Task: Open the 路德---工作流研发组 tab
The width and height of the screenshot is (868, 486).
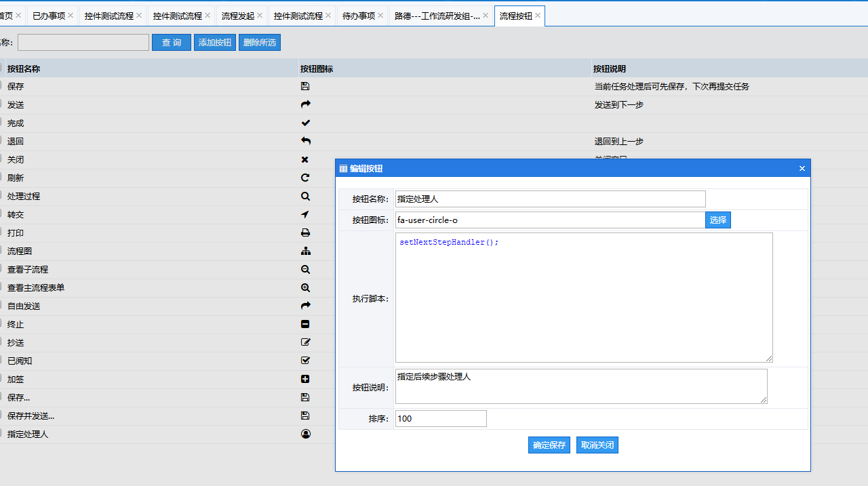Action: [x=437, y=16]
